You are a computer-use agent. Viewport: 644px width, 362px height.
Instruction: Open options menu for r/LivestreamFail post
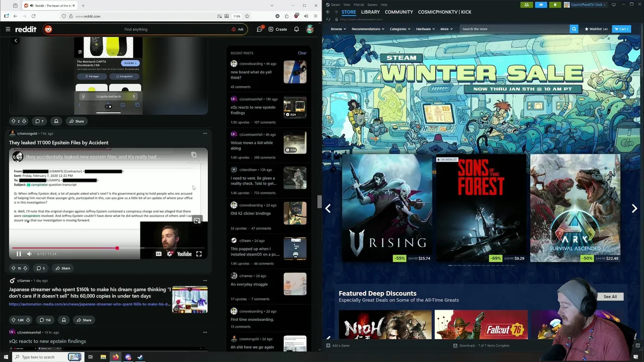coord(205,332)
